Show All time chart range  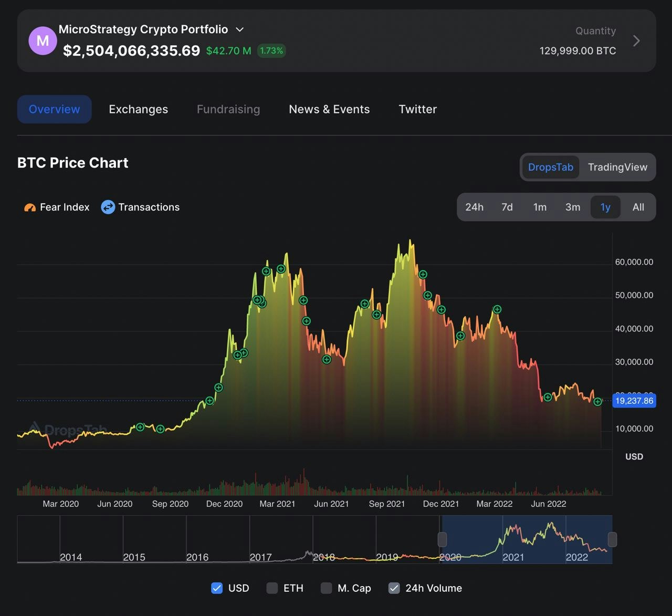point(638,207)
